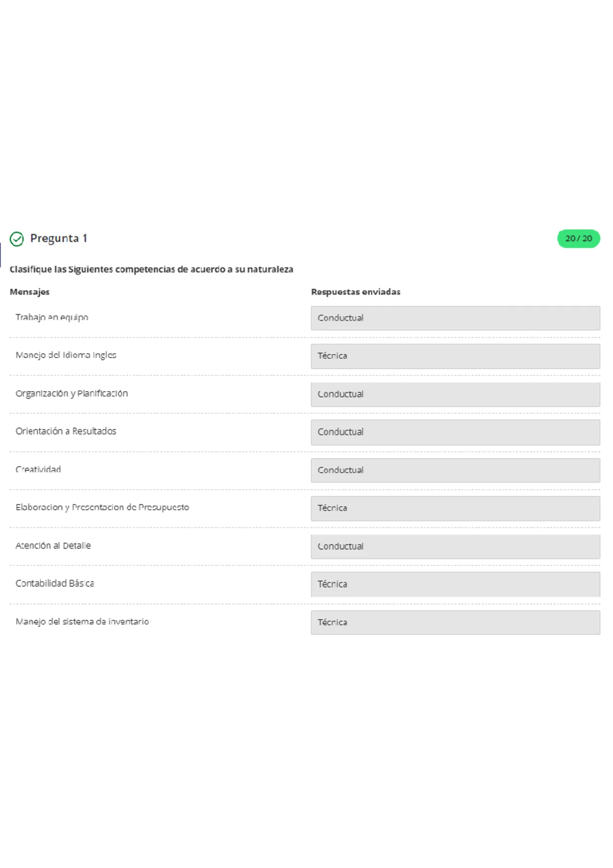Open the answer field for Organización y Planificación
613x868 pixels.
[455, 394]
